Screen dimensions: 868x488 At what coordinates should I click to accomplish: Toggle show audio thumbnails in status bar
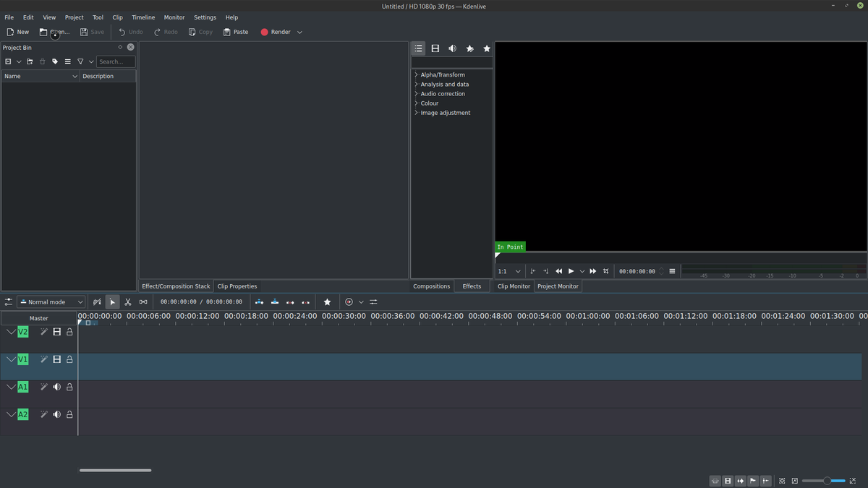click(740, 481)
